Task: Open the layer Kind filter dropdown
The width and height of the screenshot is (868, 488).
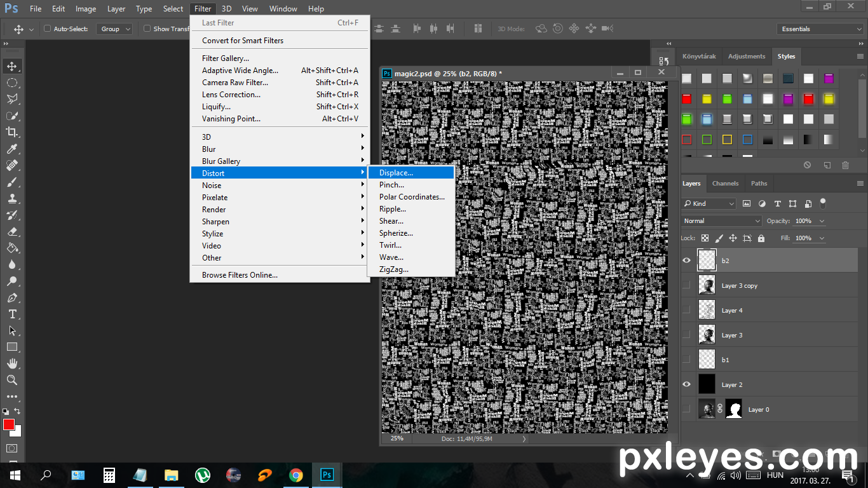Action: click(x=709, y=203)
